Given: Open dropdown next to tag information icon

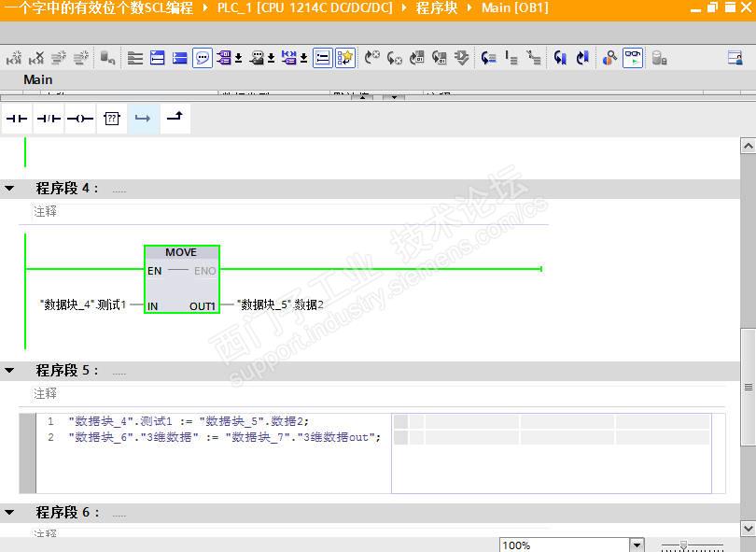Looking at the screenshot, I should coord(303,59).
